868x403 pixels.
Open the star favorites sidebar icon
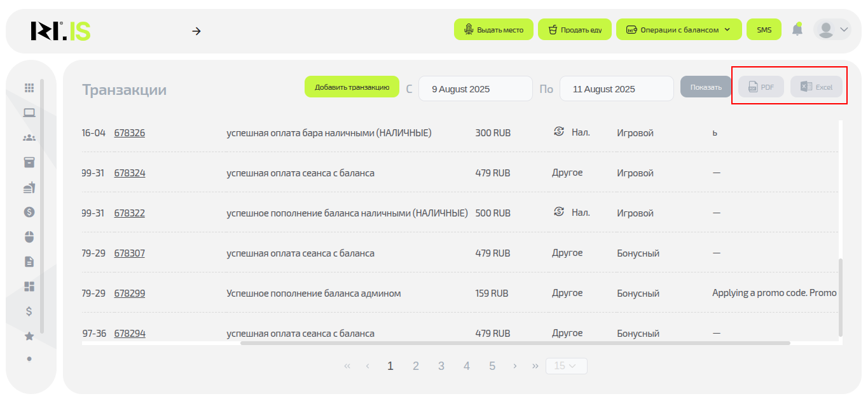[29, 336]
